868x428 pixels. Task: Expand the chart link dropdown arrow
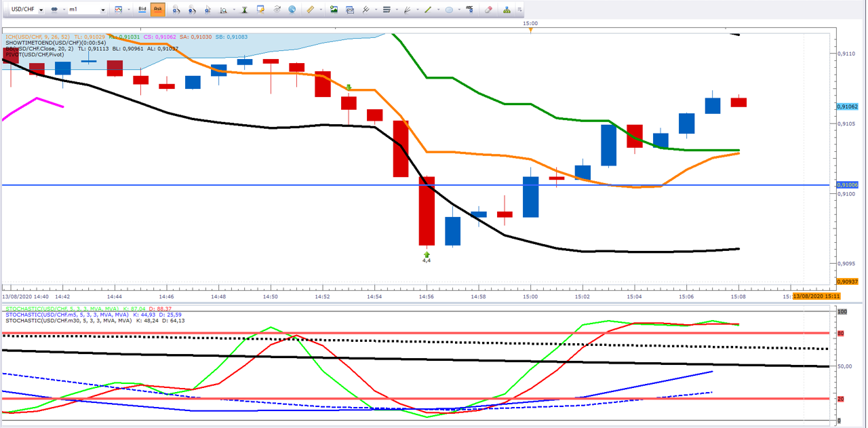tap(64, 9)
